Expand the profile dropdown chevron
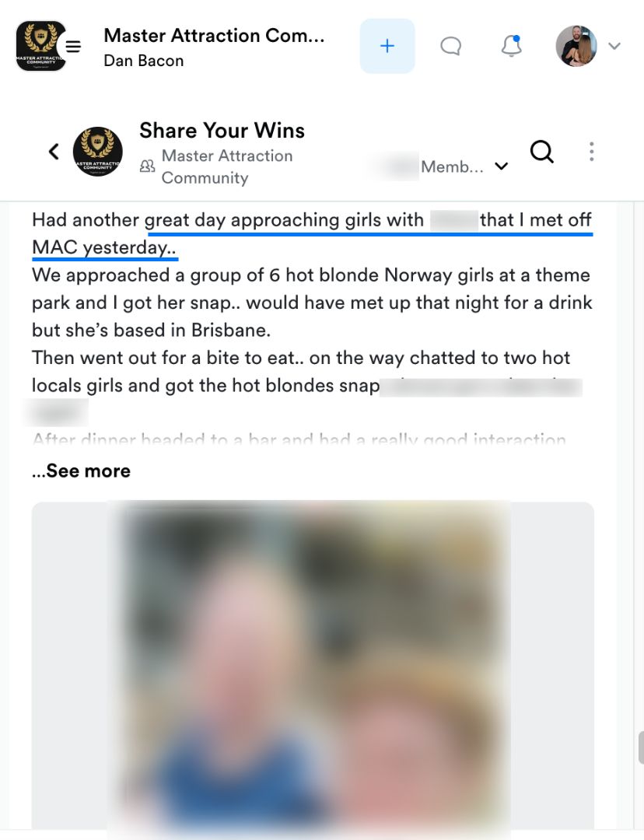This screenshot has width=644, height=840. point(614,46)
